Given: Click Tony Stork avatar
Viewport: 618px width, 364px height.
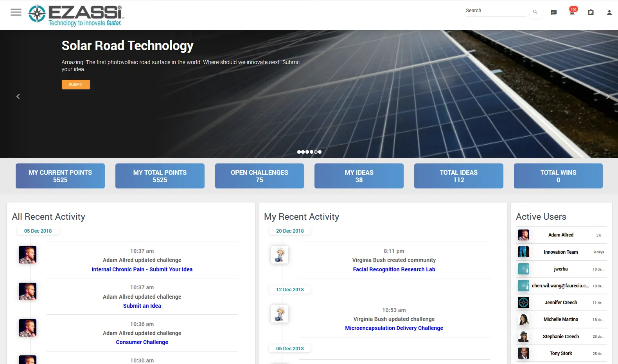Looking at the screenshot, I should (523, 353).
